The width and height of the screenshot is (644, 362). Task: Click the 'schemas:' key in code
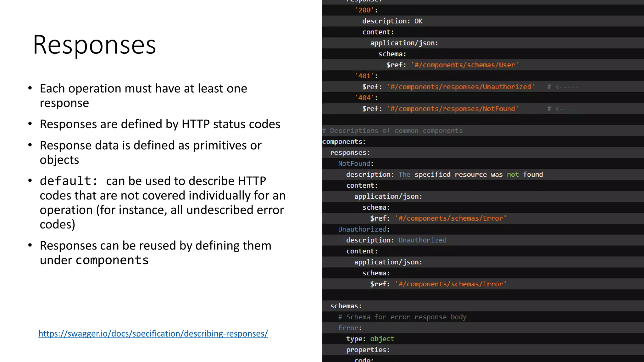[x=346, y=306]
